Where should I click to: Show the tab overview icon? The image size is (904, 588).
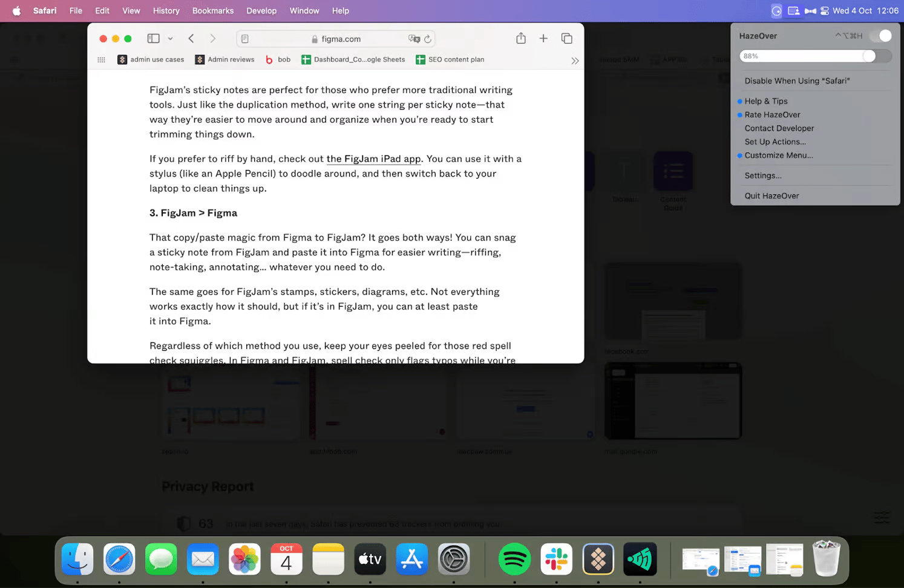(x=566, y=39)
